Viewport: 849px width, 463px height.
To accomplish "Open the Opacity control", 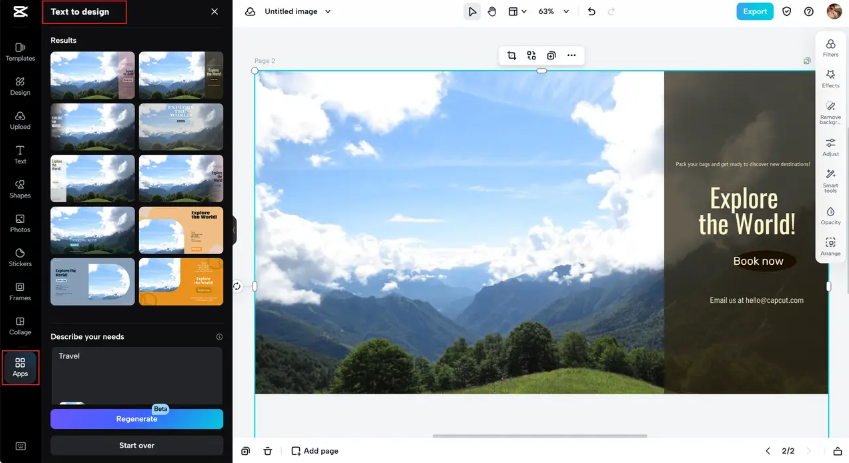I will tap(830, 215).
